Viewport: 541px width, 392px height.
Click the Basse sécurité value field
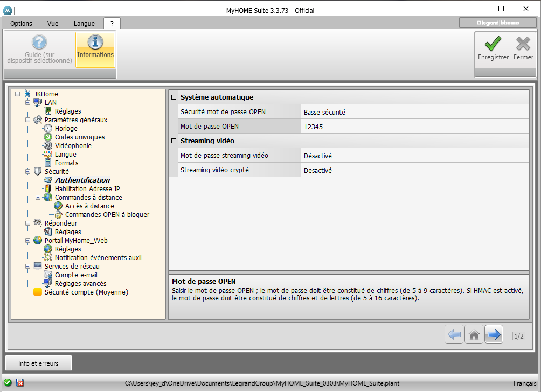pyautogui.click(x=414, y=112)
